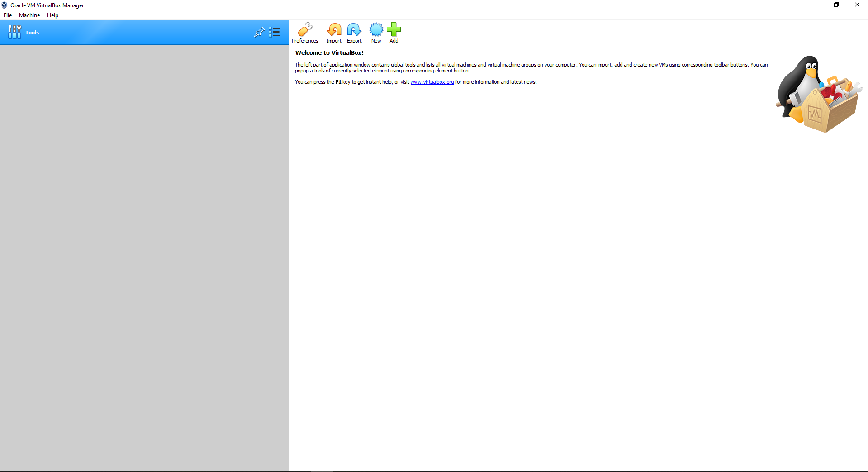
Task: Open the Machine menu
Action: click(29, 15)
